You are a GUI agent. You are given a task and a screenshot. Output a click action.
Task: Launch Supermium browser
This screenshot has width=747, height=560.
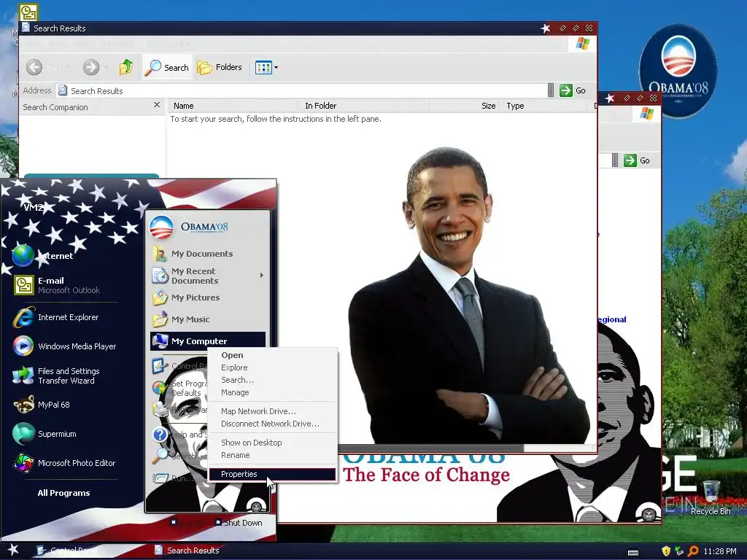coord(57,434)
